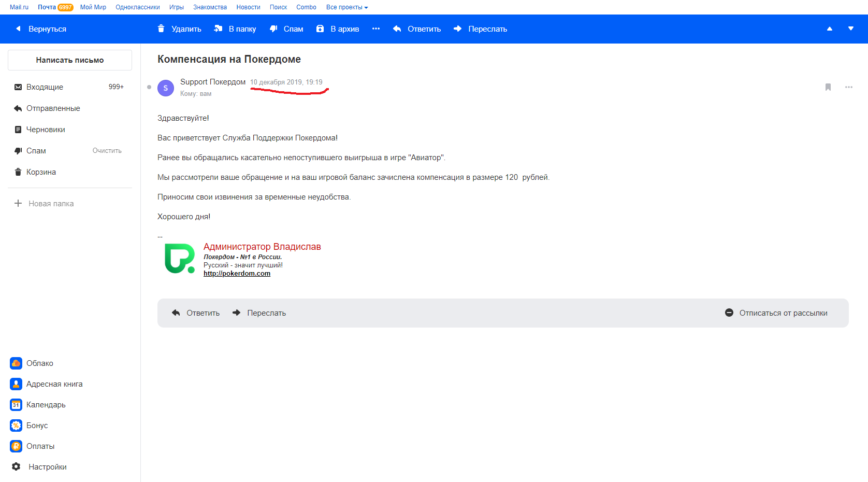Open Бонус icon in sidebar
This screenshot has height=482, width=868.
point(16,426)
